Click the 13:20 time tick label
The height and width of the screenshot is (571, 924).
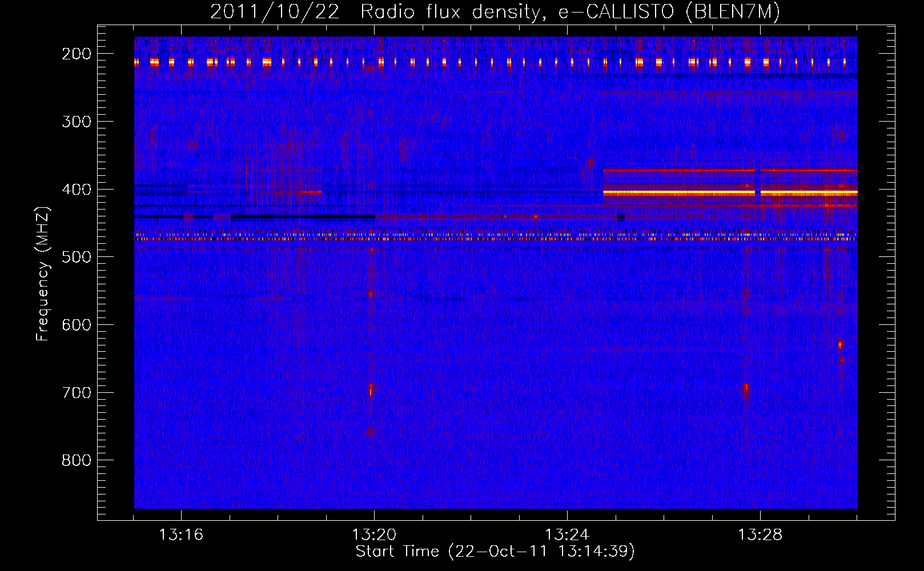[x=374, y=535]
